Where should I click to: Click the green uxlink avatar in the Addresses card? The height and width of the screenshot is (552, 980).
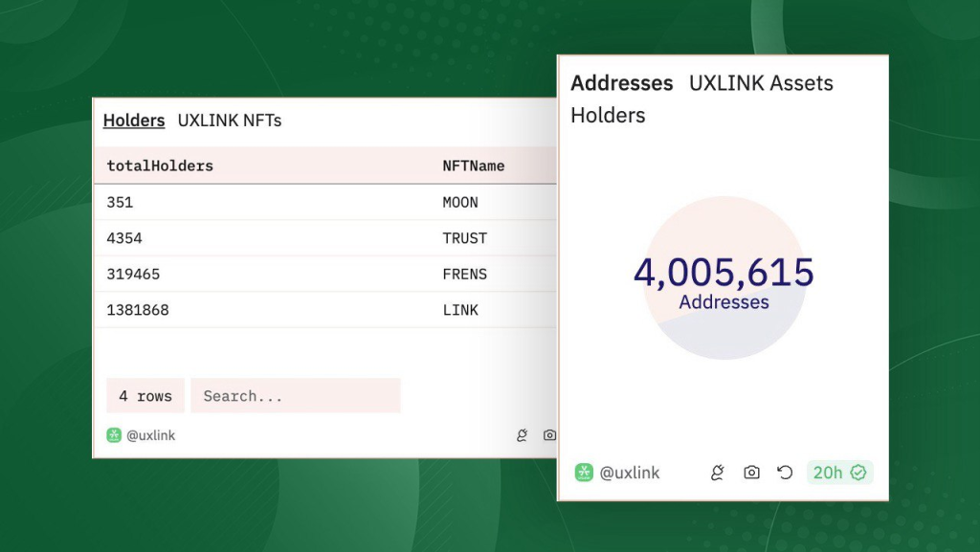point(584,473)
